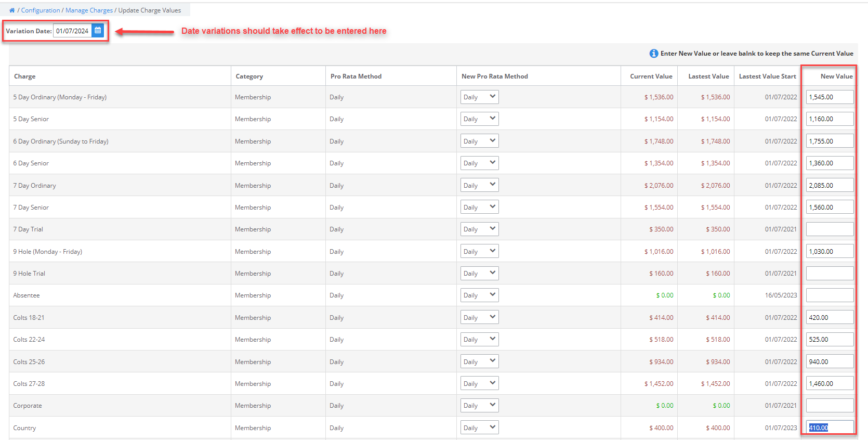The height and width of the screenshot is (440, 868).
Task: Open the Manage Charges breadcrumb link
Action: 89,10
